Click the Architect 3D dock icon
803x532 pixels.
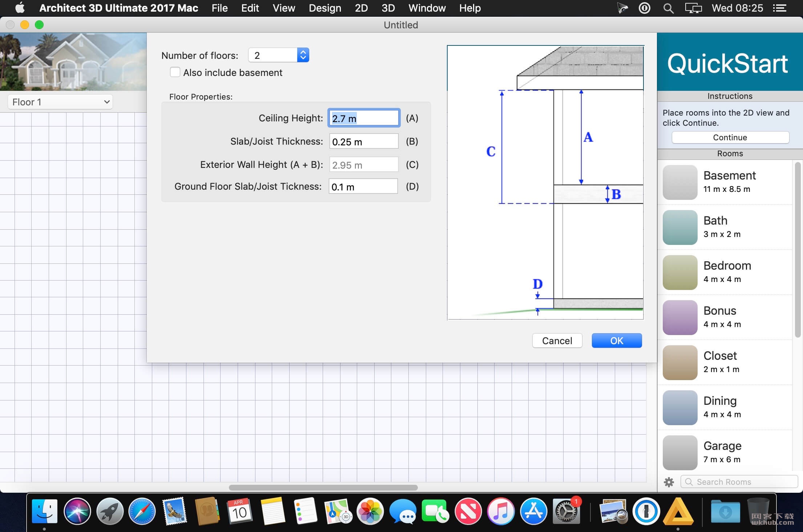pos(678,511)
